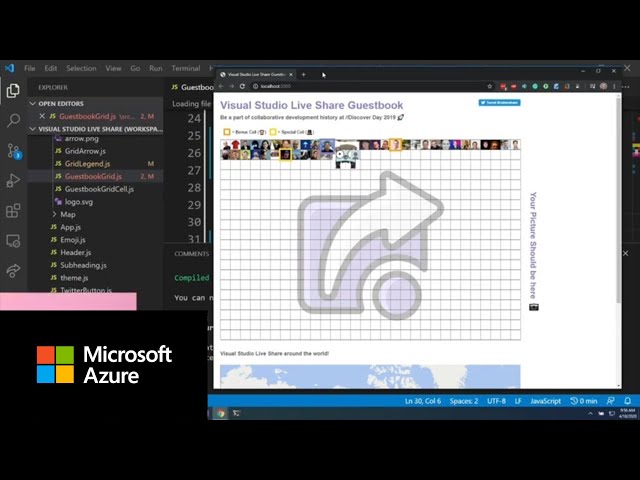Click the browser back arrow
Image resolution: width=640 pixels, height=480 pixels.
pyautogui.click(x=221, y=86)
